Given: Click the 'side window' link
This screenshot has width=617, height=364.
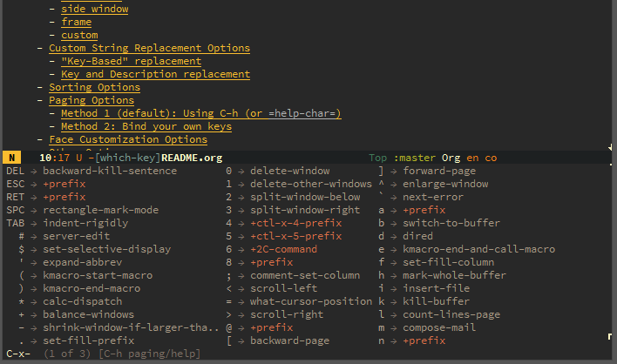Looking at the screenshot, I should [x=94, y=9].
